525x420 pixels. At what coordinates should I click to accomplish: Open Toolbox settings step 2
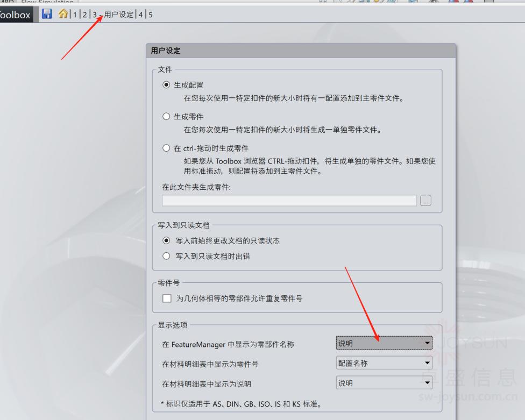click(x=84, y=15)
